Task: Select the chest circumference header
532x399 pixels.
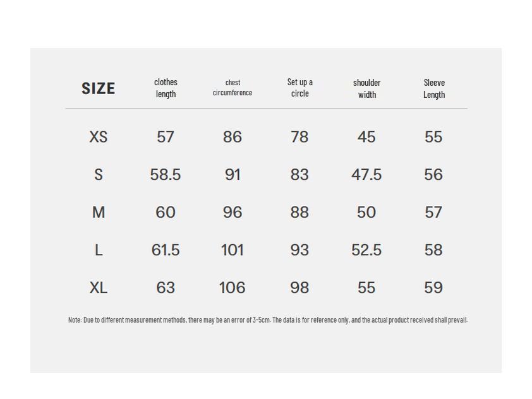Action: [233, 88]
